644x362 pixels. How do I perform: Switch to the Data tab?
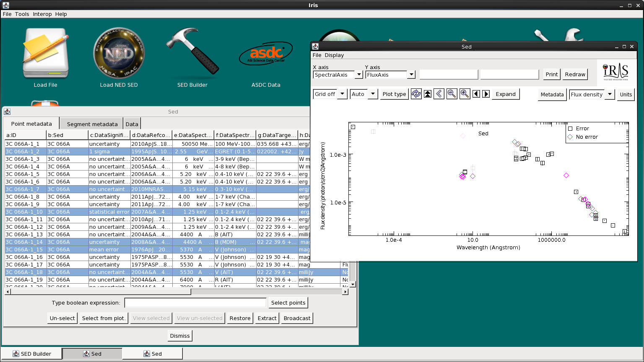point(132,124)
